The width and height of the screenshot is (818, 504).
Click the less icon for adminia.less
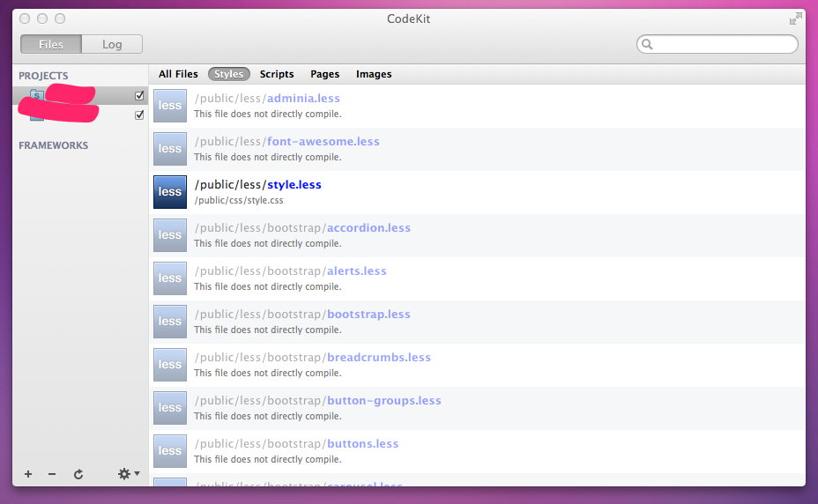[170, 106]
